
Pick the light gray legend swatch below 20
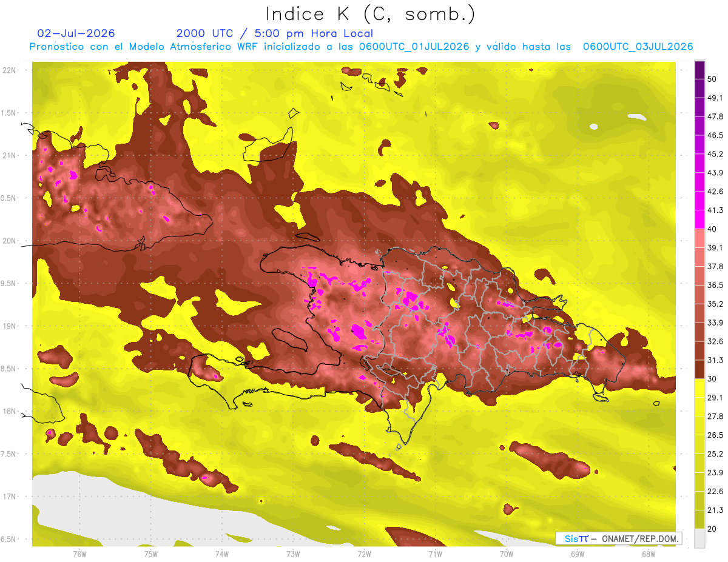[x=699, y=537]
